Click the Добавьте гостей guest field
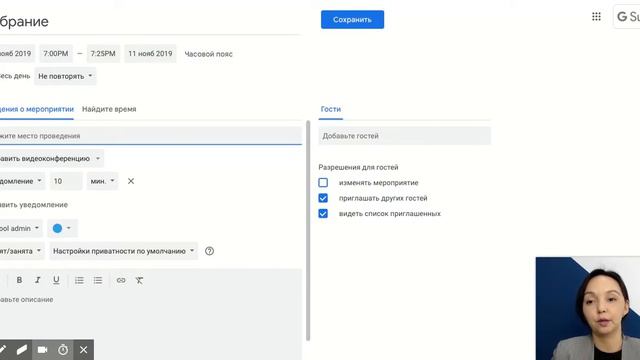This screenshot has height=360, width=640. click(x=404, y=136)
